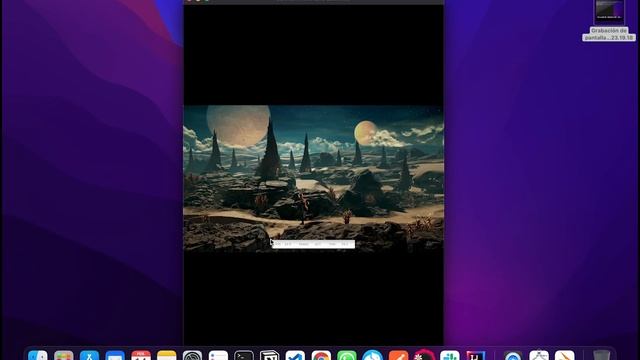Image resolution: width=640 pixels, height=360 pixels.
Task: Select the Grabación de pantalla file on desktop
Action: [x=609, y=20]
